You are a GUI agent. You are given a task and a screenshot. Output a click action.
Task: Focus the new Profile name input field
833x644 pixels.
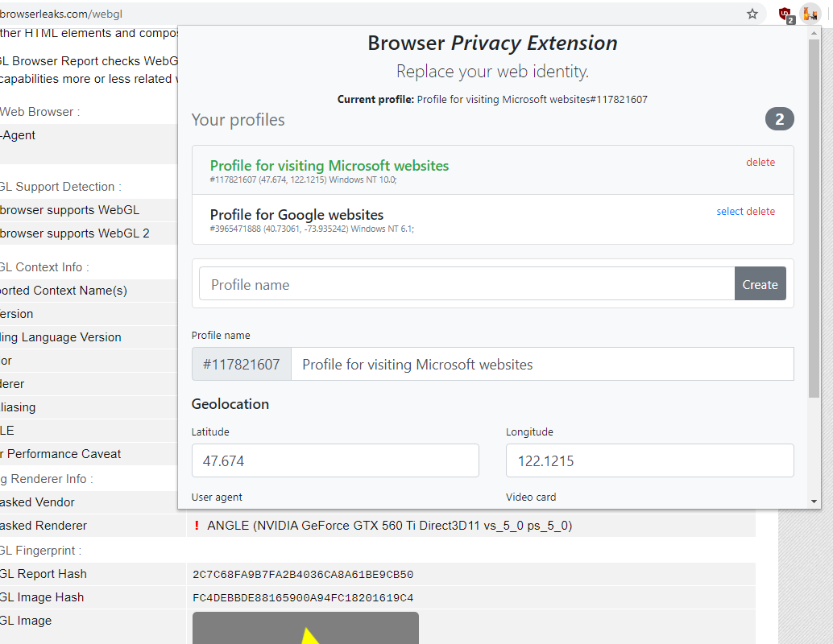coord(467,284)
